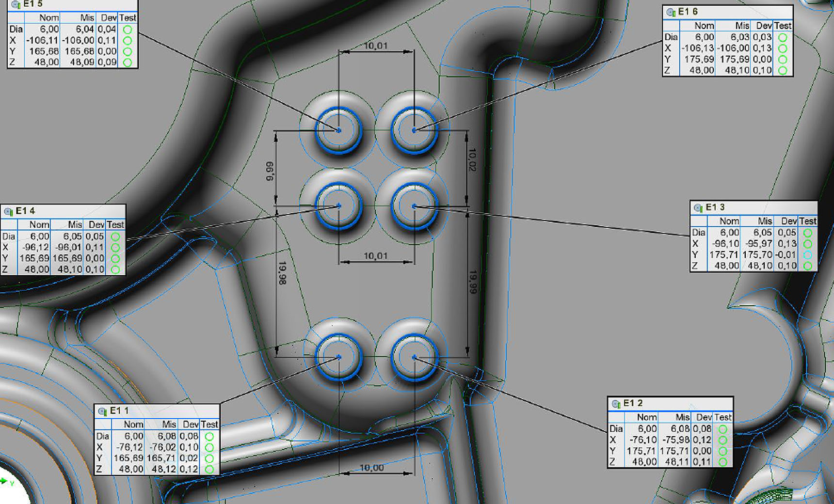Select the green Z test indicator in E1 2
Viewport: 834px width, 504px height.
[x=723, y=462]
